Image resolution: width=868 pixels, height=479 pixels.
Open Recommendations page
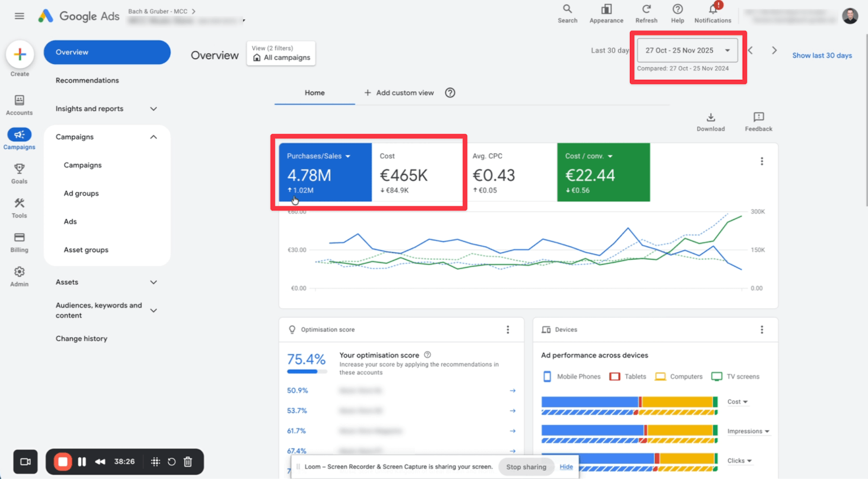[x=87, y=80]
